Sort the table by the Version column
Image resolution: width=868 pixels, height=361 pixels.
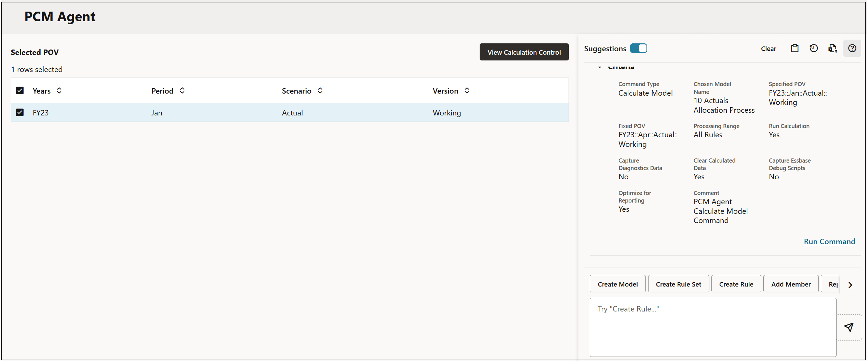click(467, 91)
